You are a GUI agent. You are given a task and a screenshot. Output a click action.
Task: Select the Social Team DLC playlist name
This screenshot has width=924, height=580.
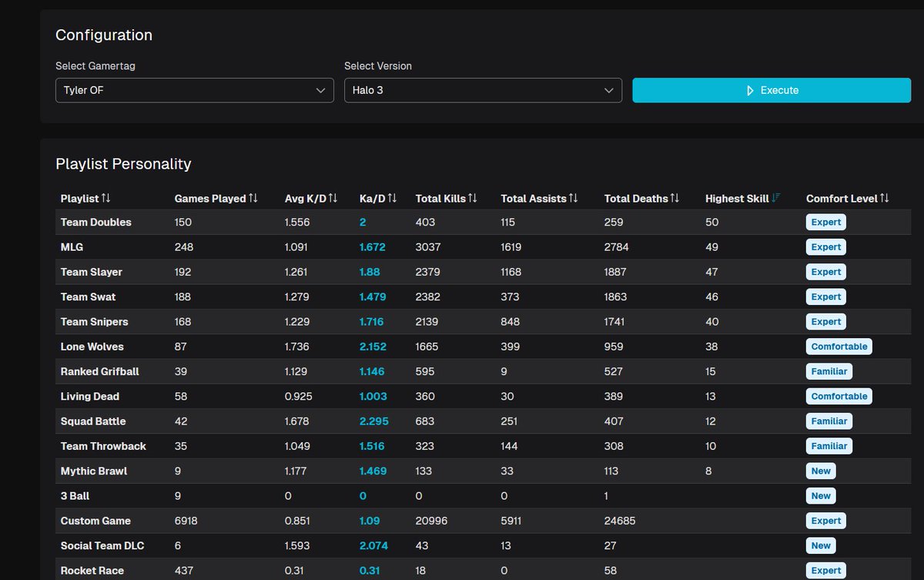click(102, 545)
